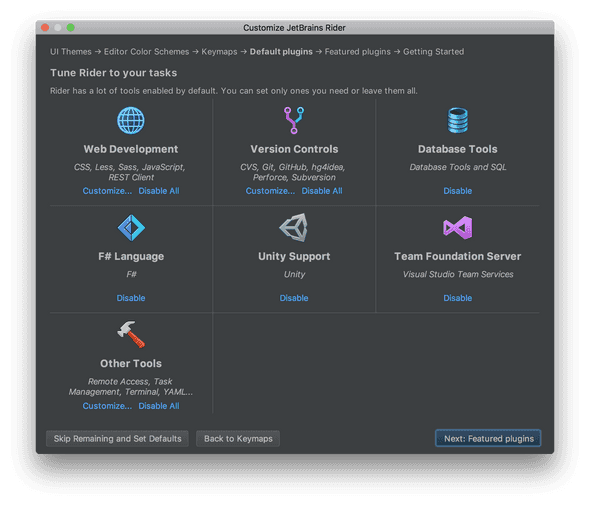Screen dimensions: 590x505
Task: Click the 'Customize JetBrains Rider' window title
Action: click(294, 28)
